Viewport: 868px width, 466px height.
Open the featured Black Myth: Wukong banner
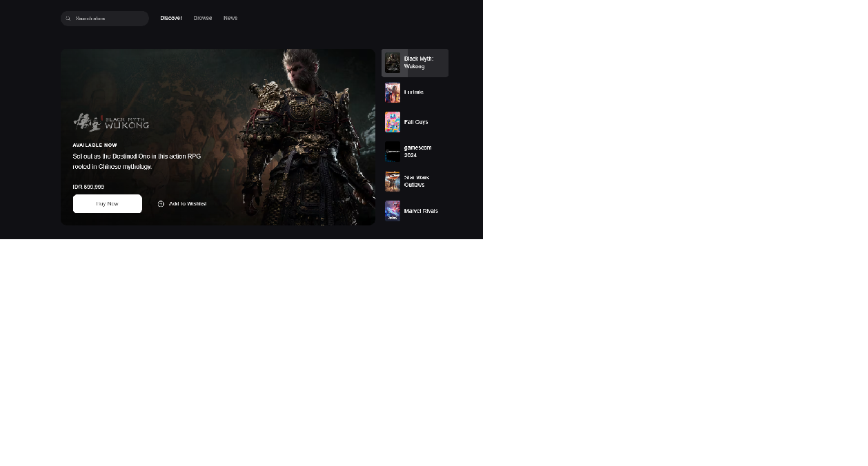coord(217,136)
